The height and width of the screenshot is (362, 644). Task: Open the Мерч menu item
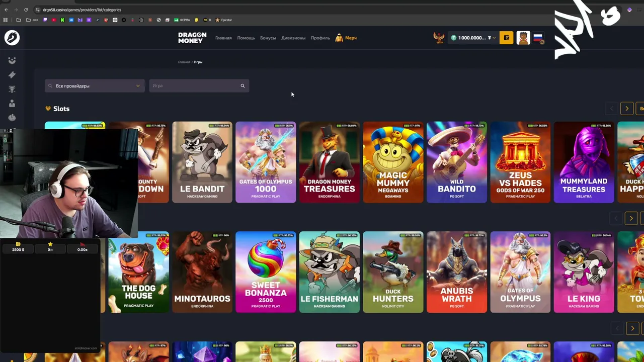point(346,38)
